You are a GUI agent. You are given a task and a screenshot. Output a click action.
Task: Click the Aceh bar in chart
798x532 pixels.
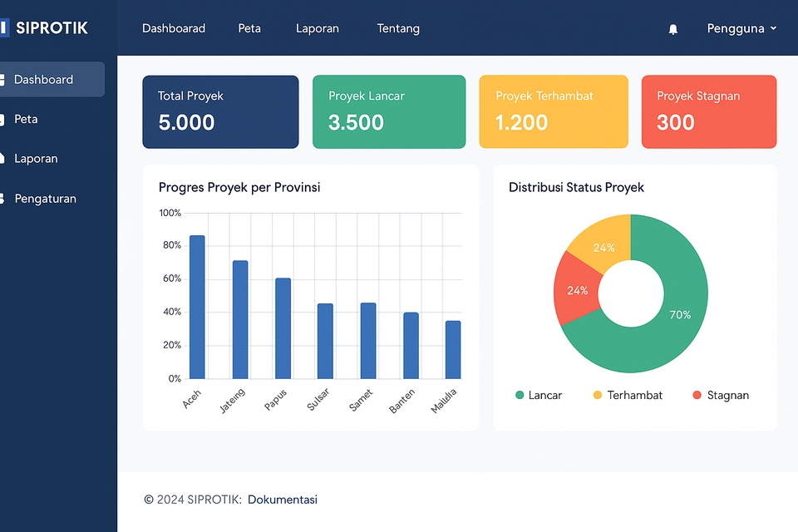(197, 308)
